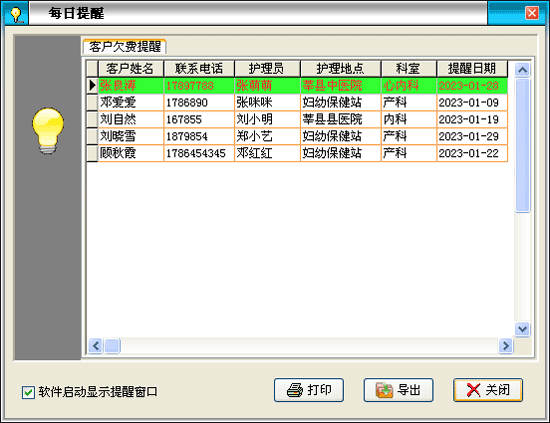Image resolution: width=550 pixels, height=423 pixels.
Task: Sort by the 提醒日期 column header
Action: click(472, 69)
